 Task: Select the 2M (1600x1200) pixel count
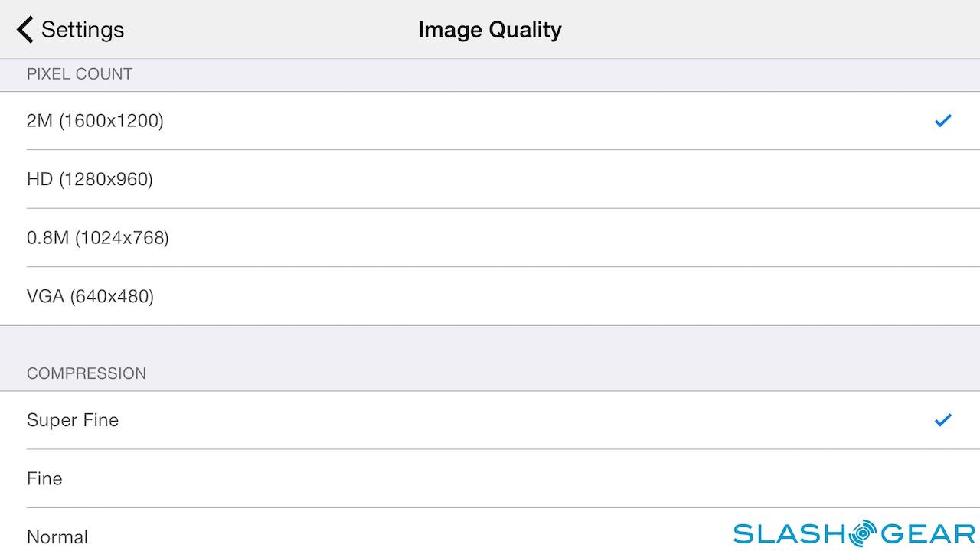(95, 121)
